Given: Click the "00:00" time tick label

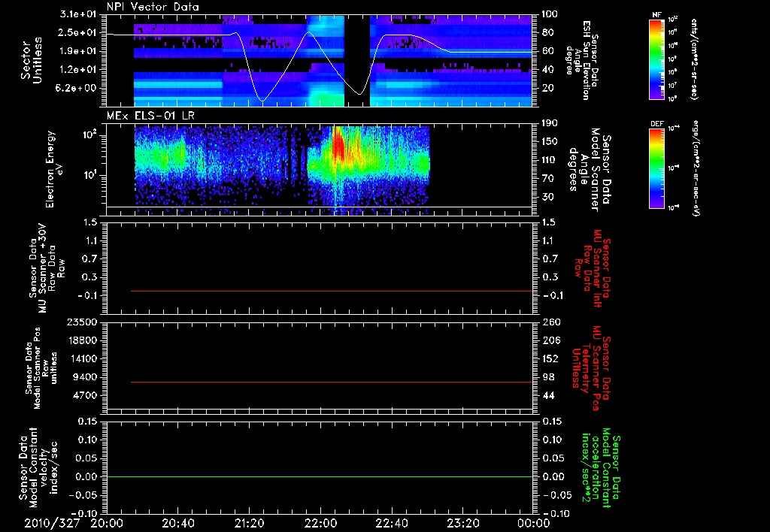Looking at the screenshot, I should click(534, 524).
